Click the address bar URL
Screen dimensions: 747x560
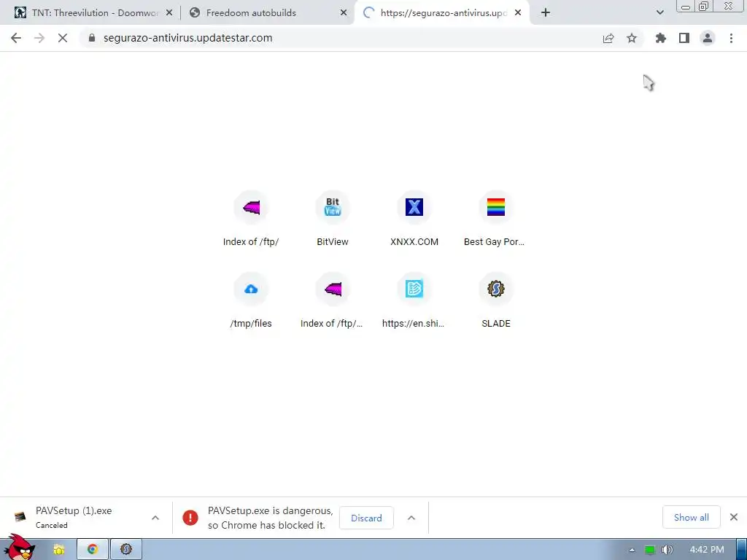pos(187,38)
